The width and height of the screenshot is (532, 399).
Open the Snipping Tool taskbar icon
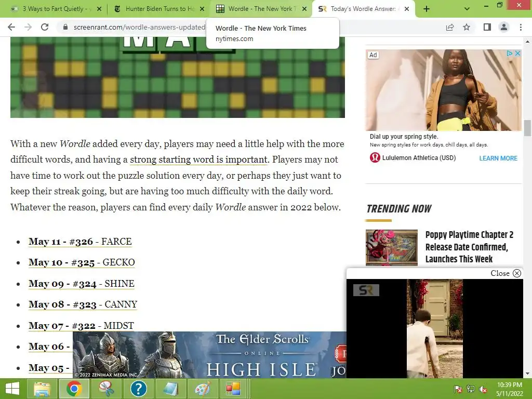pos(107,389)
